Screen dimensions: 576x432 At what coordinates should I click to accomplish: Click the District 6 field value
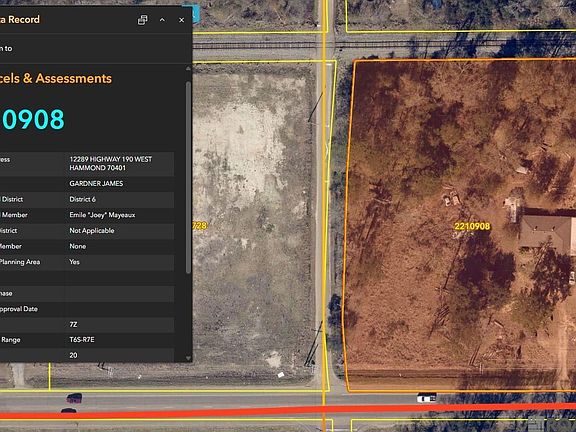click(82, 199)
